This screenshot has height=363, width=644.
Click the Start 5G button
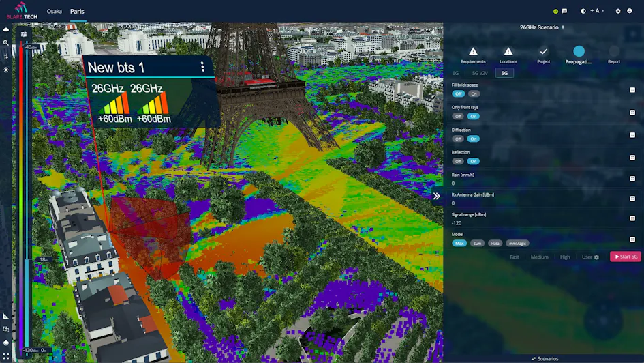click(x=626, y=257)
